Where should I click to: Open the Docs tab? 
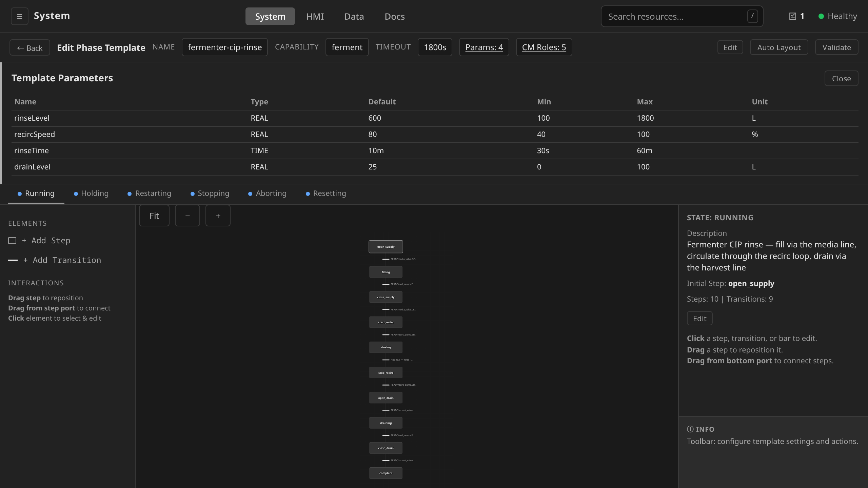[x=395, y=16]
